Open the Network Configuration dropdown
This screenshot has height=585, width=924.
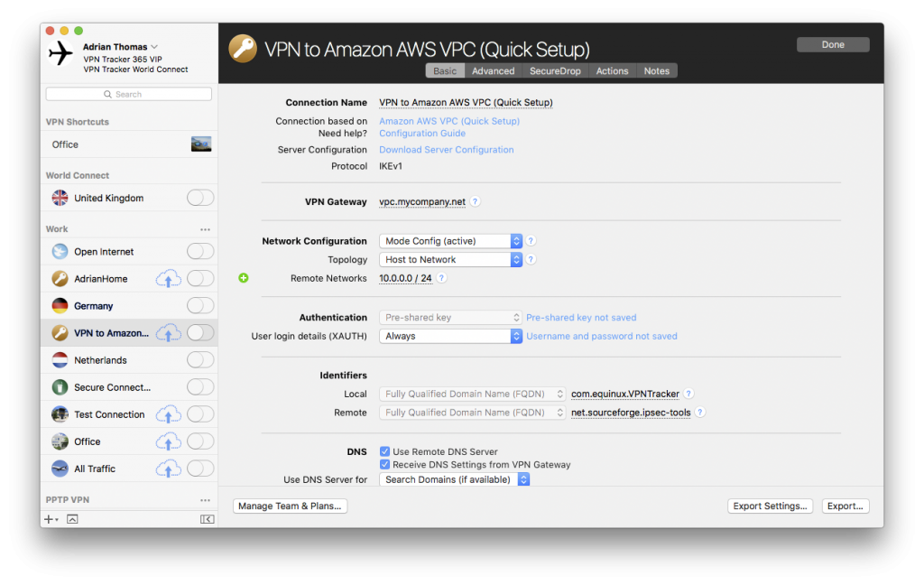[x=449, y=241]
